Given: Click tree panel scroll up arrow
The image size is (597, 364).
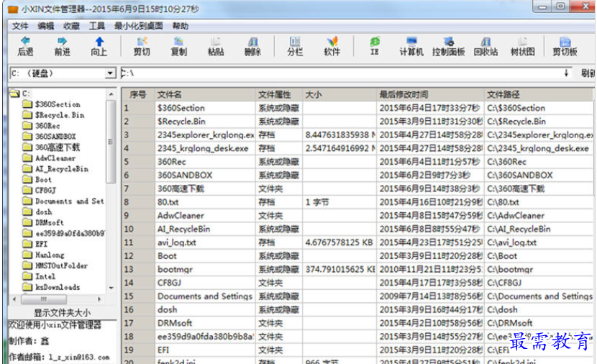Looking at the screenshot, I should click(111, 94).
